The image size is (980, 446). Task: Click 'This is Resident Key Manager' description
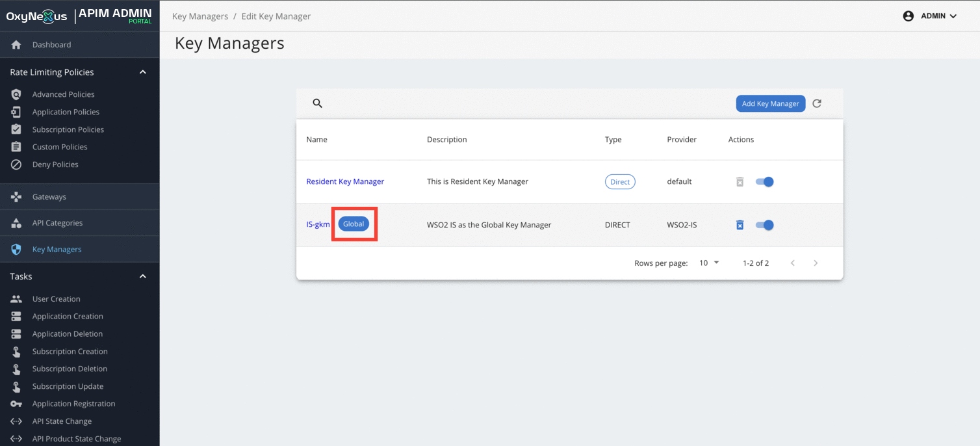coord(478,182)
